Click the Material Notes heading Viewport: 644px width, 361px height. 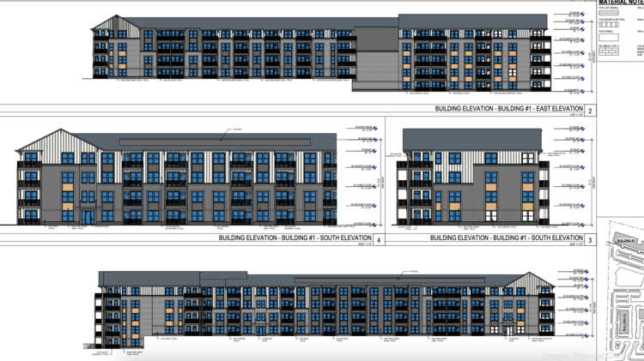pos(620,3)
